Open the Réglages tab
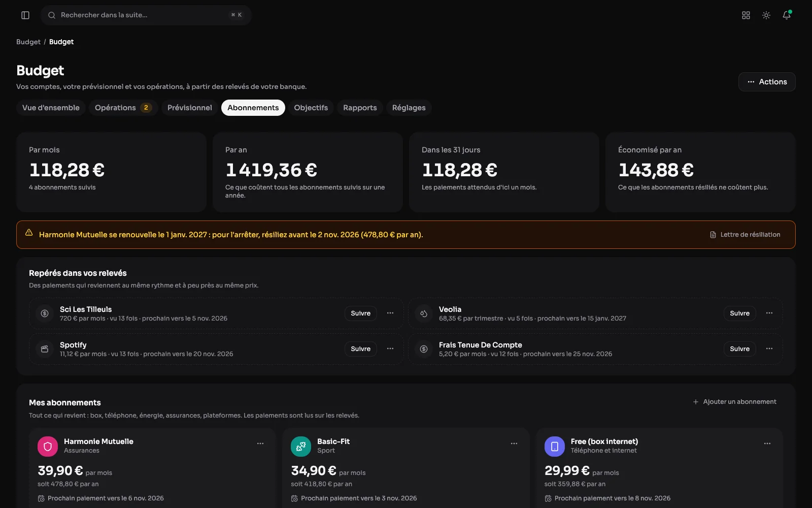This screenshot has height=508, width=812. click(409, 108)
